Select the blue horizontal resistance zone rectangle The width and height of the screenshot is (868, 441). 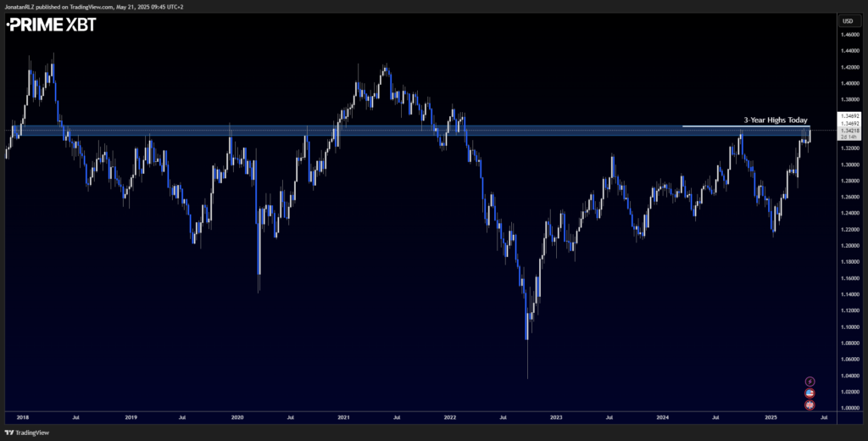(408, 131)
